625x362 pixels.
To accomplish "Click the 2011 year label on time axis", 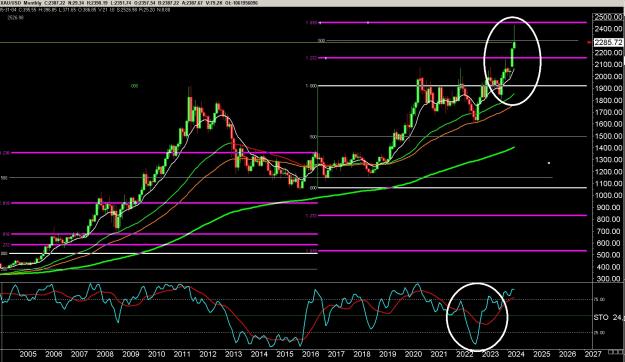I will click(x=182, y=354).
